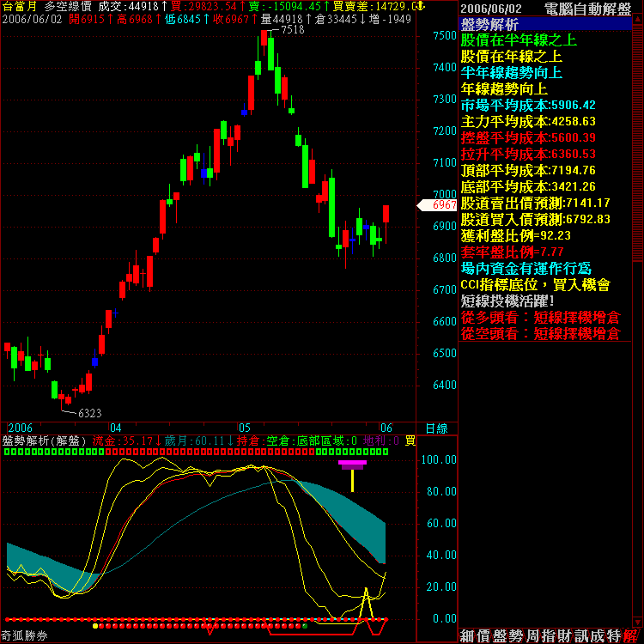The width and height of the screenshot is (644, 644).
Task: Click the red highlighted 解 tab
Action: click(x=631, y=635)
